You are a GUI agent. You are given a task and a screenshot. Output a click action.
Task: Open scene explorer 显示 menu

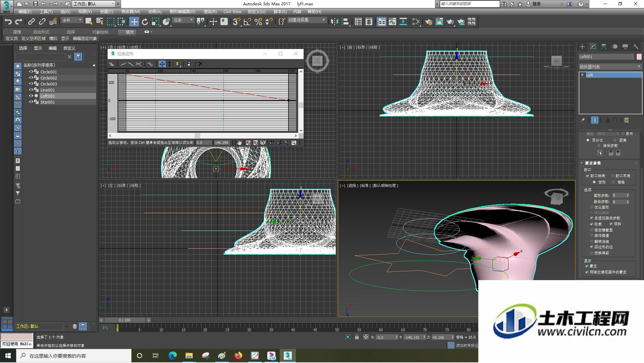coord(38,48)
